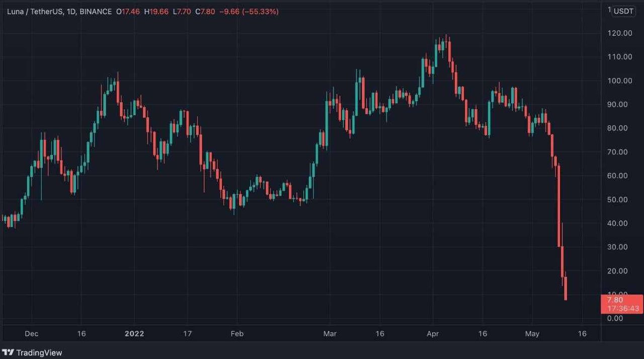This screenshot has height=359, width=644.
Task: Click the open value O17.46
Action: (128, 11)
